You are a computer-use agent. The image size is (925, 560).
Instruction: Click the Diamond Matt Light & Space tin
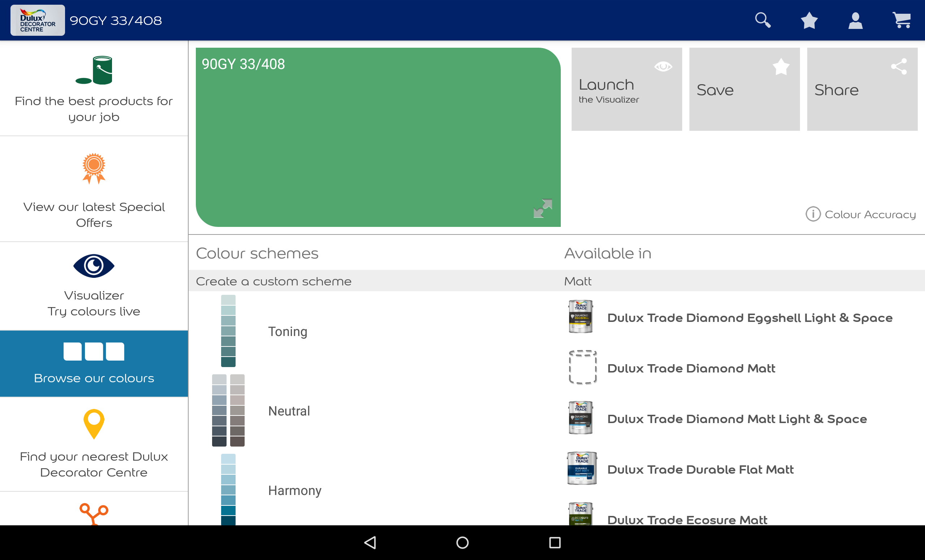(581, 418)
